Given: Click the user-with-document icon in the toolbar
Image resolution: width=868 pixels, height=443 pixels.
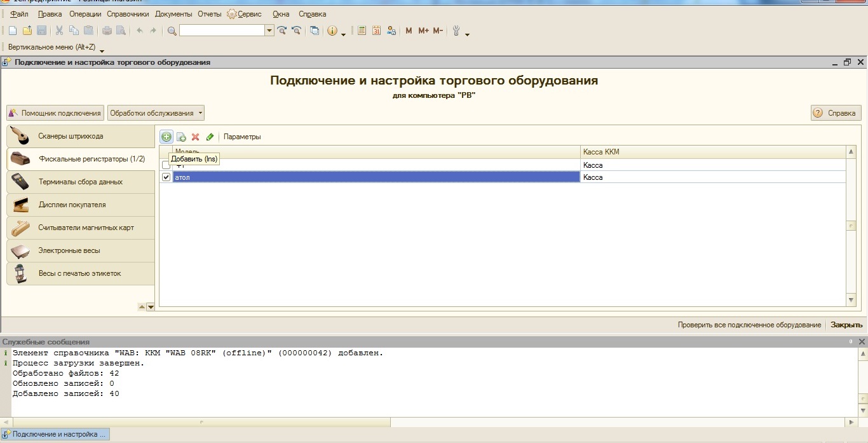Looking at the screenshot, I should [x=391, y=31].
